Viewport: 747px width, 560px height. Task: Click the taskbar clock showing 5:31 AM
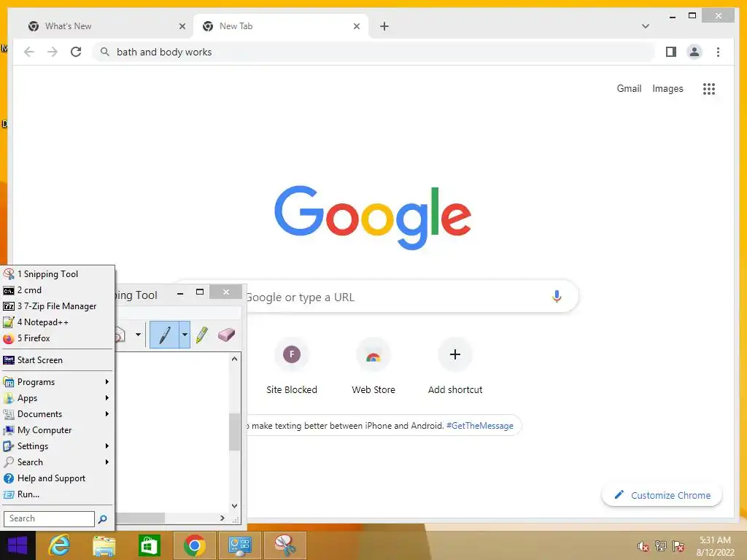(x=715, y=546)
